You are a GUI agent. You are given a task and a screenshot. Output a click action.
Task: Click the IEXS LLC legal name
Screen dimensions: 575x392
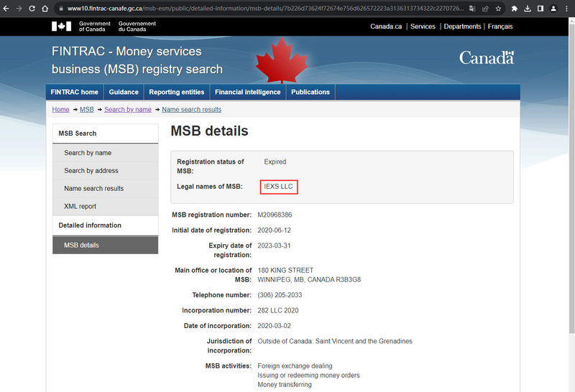[x=278, y=187]
